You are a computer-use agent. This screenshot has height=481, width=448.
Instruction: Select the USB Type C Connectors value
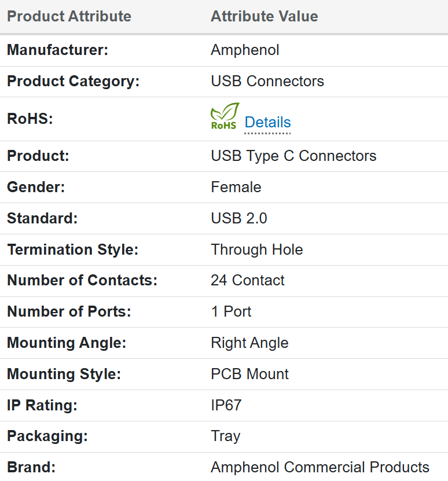click(293, 156)
